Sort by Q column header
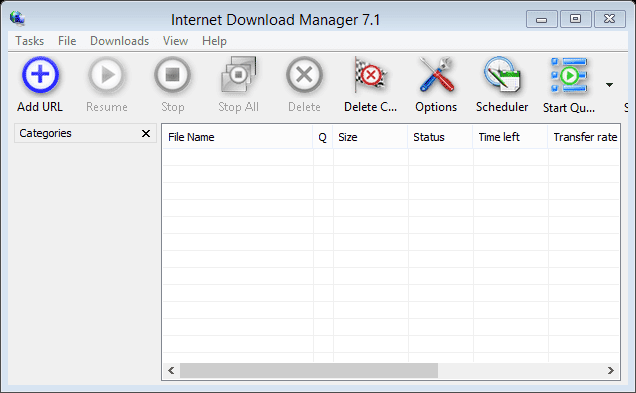The height and width of the screenshot is (393, 636). coord(323,137)
